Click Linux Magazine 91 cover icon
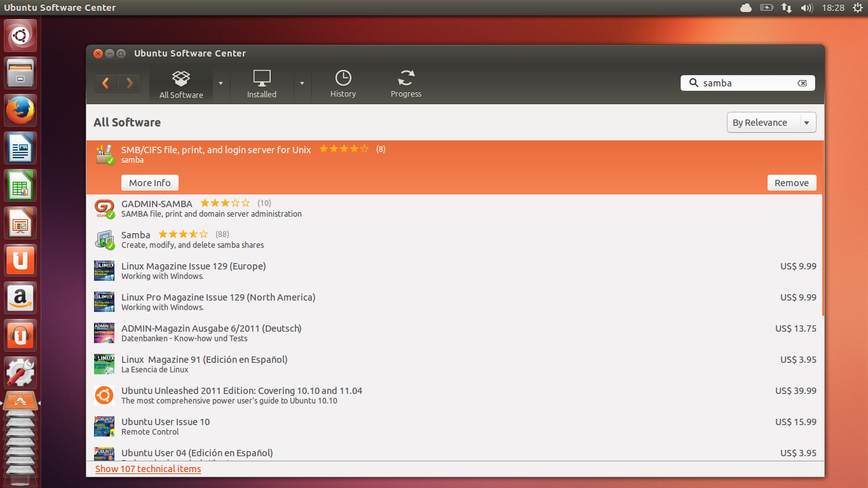This screenshot has height=488, width=868. tap(104, 364)
